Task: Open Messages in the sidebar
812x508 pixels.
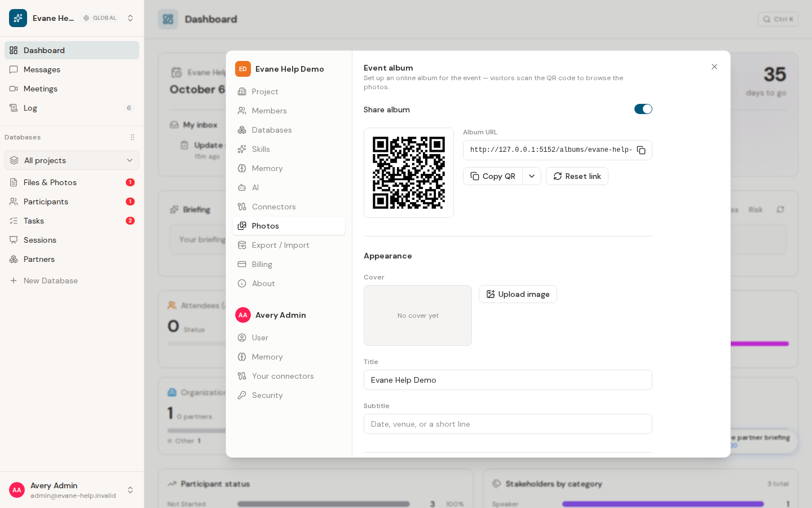Action: coord(72,69)
